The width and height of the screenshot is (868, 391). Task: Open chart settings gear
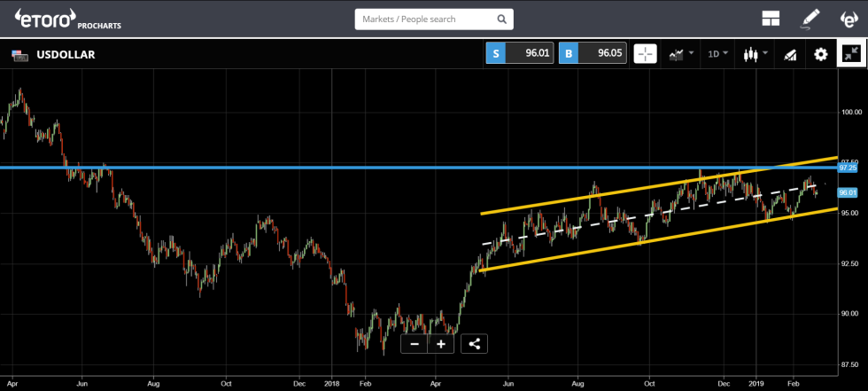821,54
